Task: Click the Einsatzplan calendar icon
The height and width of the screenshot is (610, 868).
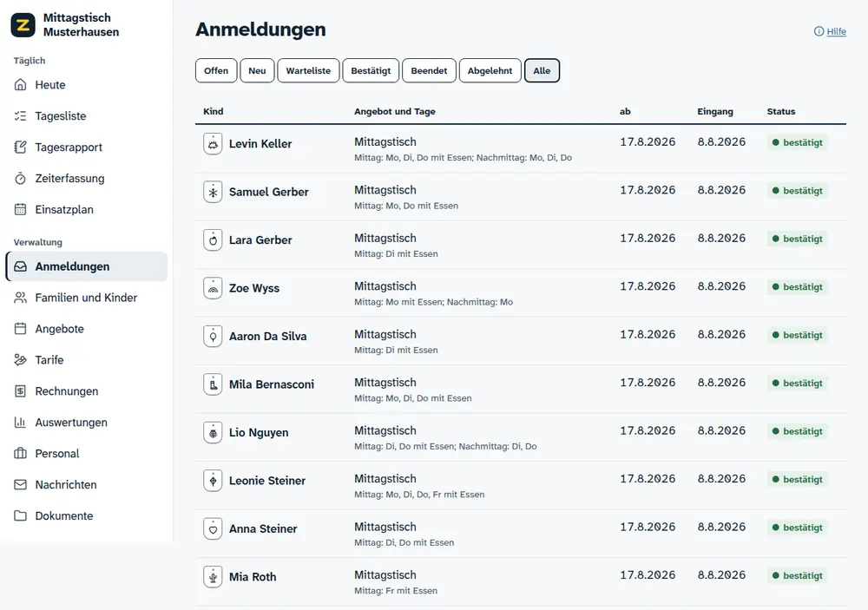Action: pos(21,209)
